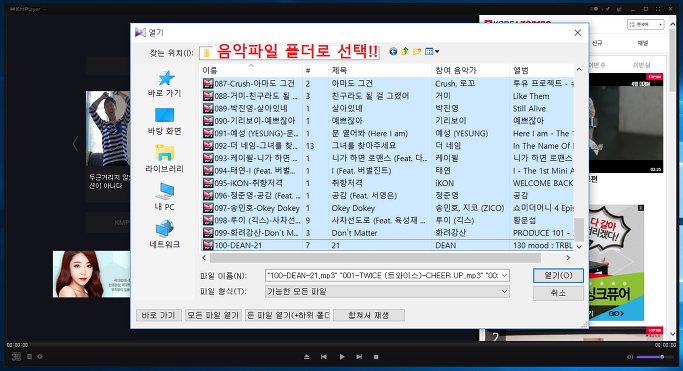Skip to next track in KMPlayer

[359, 357]
